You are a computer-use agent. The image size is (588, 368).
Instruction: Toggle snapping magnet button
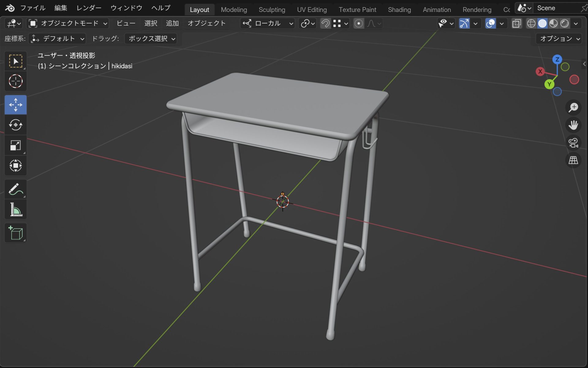click(326, 24)
